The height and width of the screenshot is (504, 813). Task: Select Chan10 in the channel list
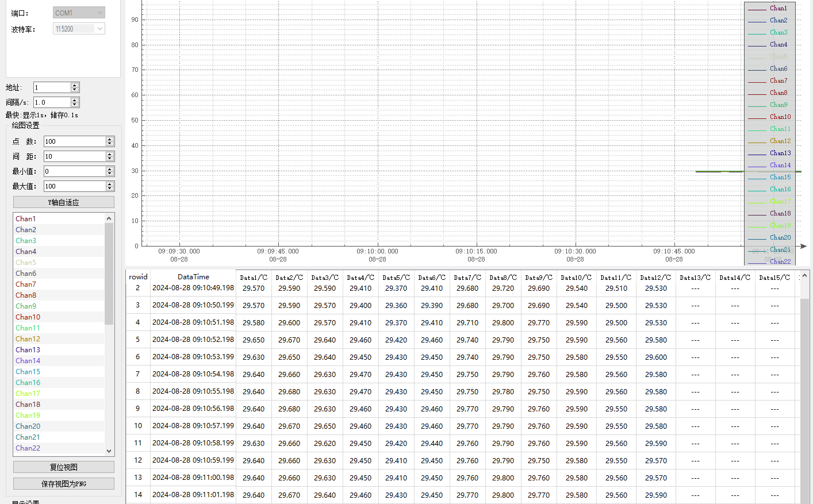coord(28,317)
